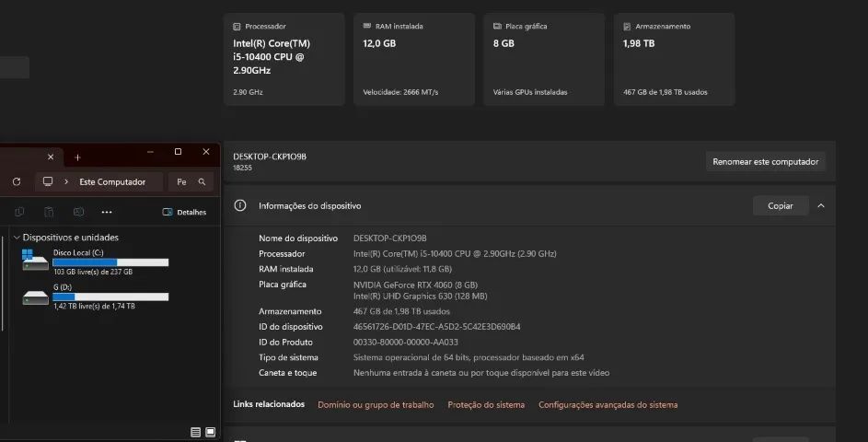Screen dimensions: 868x442
Task: Click the Armazenamento card icon
Action: [x=627, y=27]
